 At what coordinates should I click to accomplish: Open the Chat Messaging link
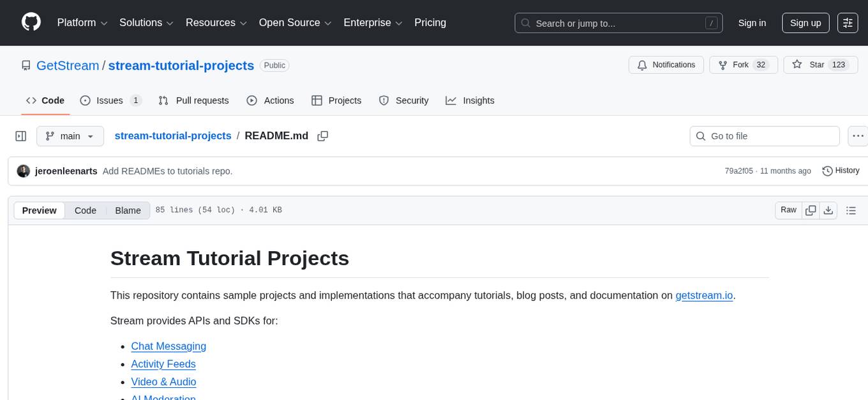(168, 346)
